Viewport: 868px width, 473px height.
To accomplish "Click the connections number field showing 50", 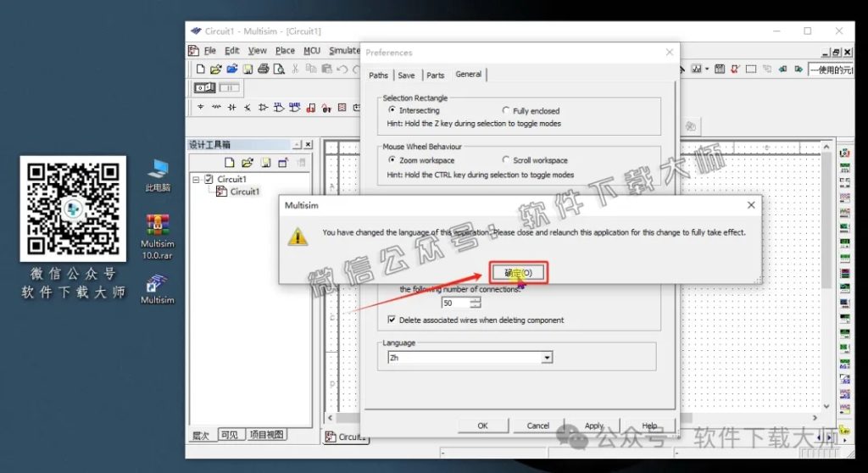I will pyautogui.click(x=454, y=303).
